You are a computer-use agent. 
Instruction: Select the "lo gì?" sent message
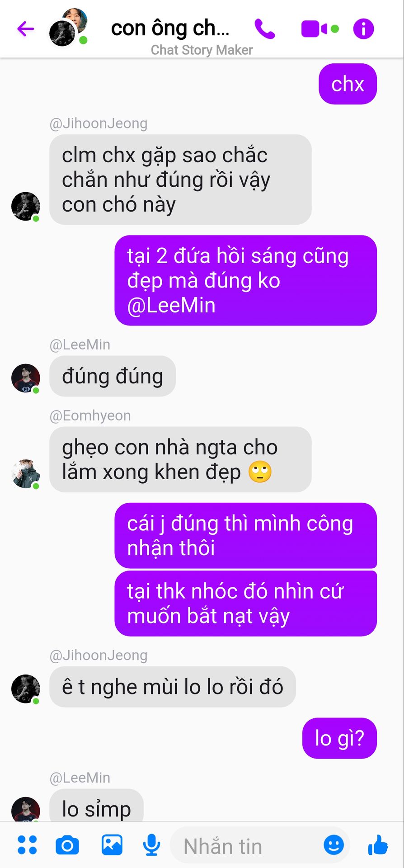pos(339,738)
